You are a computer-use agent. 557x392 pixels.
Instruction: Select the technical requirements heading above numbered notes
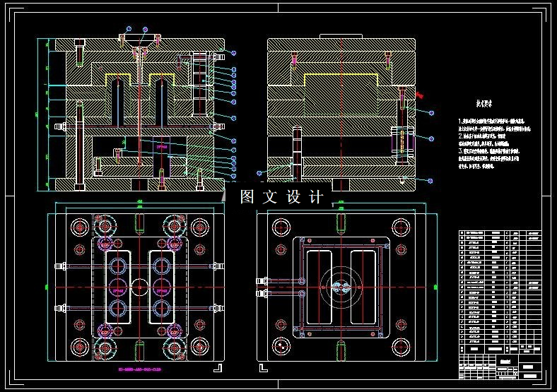tap(484, 104)
